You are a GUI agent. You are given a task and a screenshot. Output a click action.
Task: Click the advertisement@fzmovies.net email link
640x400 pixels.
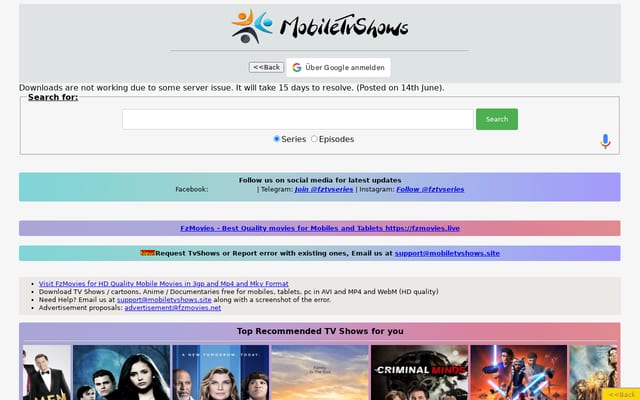173,308
